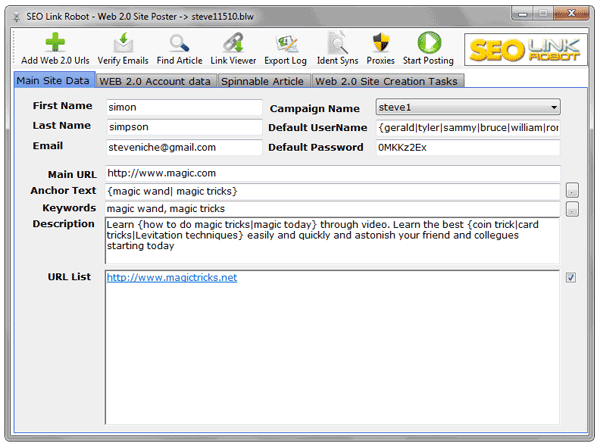
Task: Click the Default Password field
Action: pos(467,147)
